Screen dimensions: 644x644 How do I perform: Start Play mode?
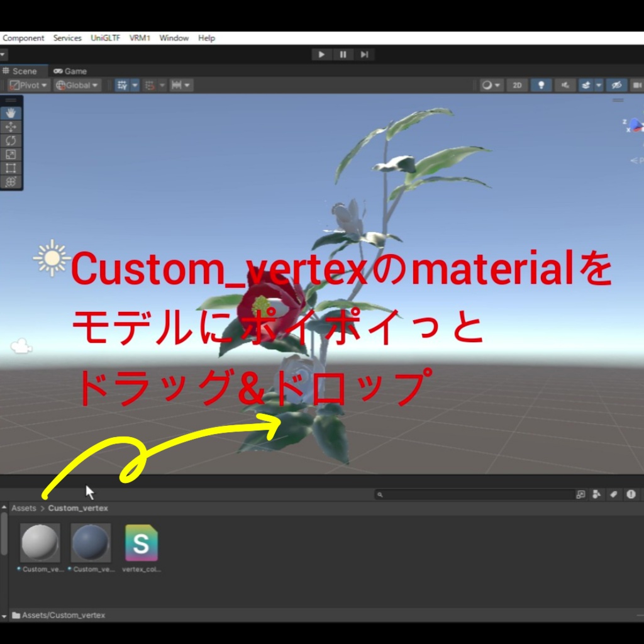click(321, 54)
